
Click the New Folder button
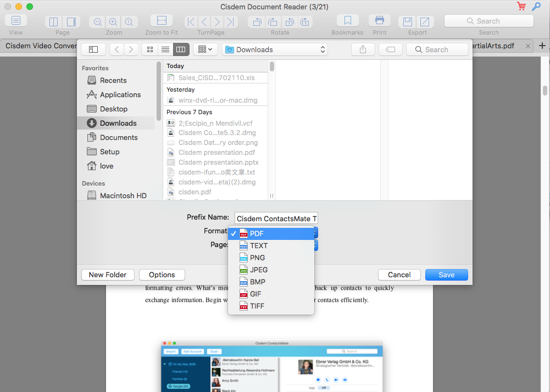[x=108, y=275]
